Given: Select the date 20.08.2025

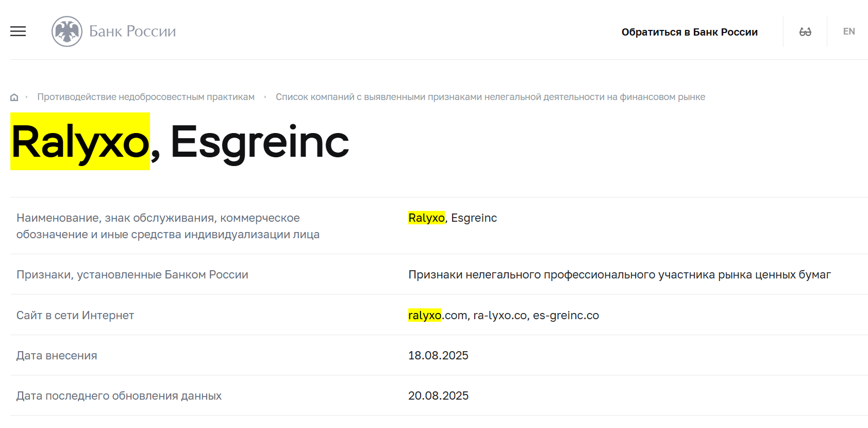Looking at the screenshot, I should tap(438, 396).
